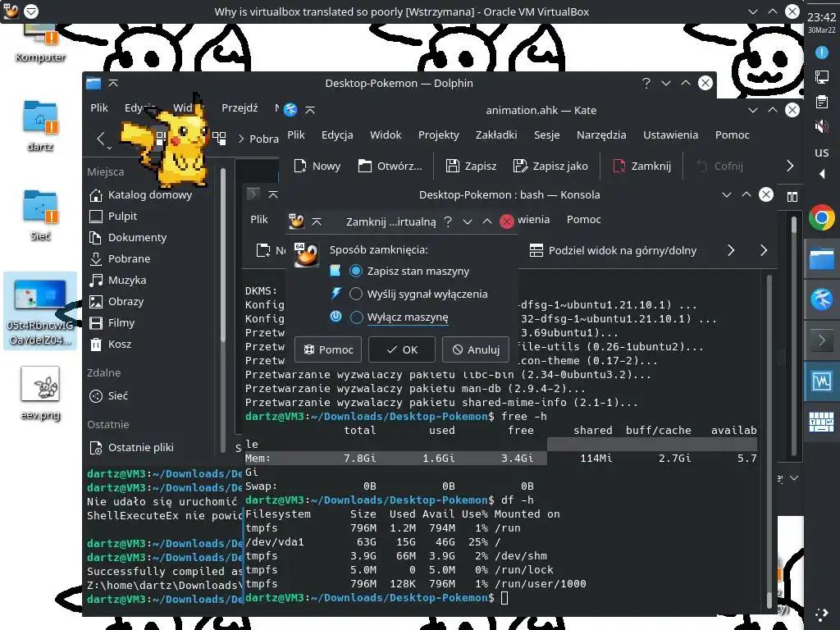Click Nowy in Kate toolbar

tap(317, 166)
